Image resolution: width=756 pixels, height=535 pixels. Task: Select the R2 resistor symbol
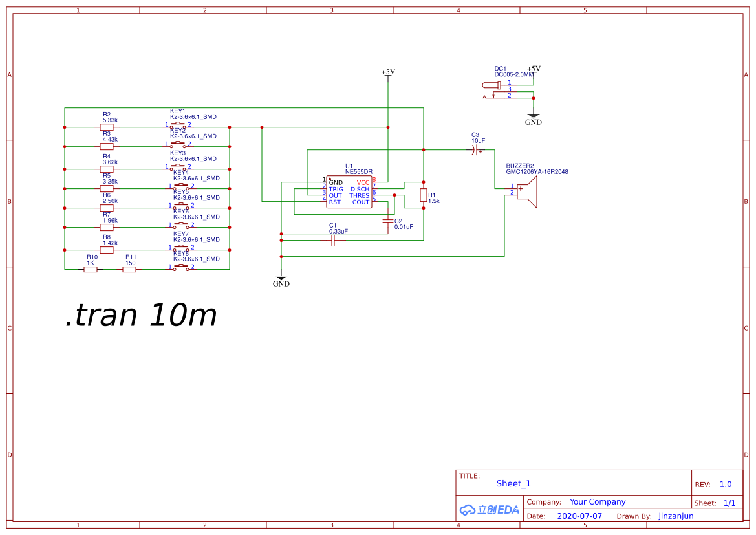pyautogui.click(x=107, y=127)
